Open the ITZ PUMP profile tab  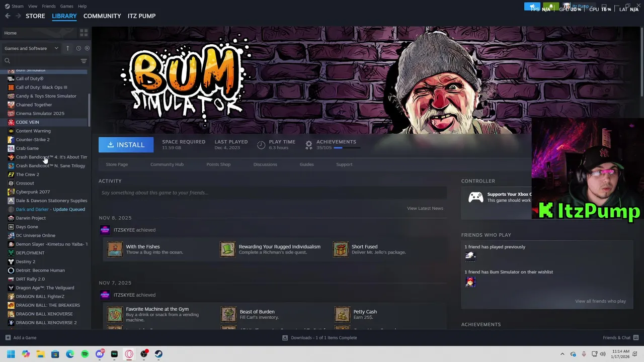click(x=141, y=16)
